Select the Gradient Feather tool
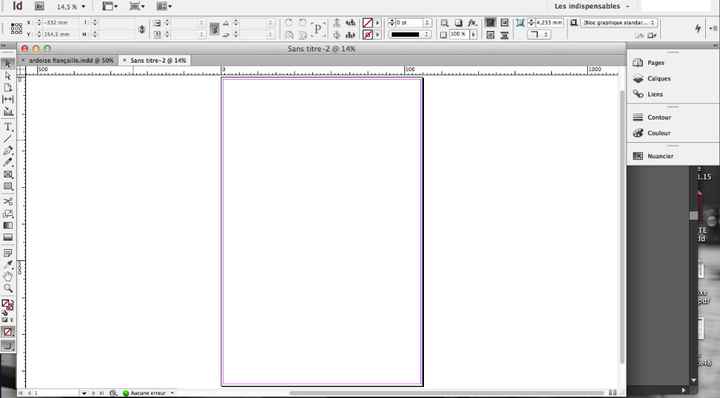This screenshot has width=720, height=398. (x=8, y=237)
